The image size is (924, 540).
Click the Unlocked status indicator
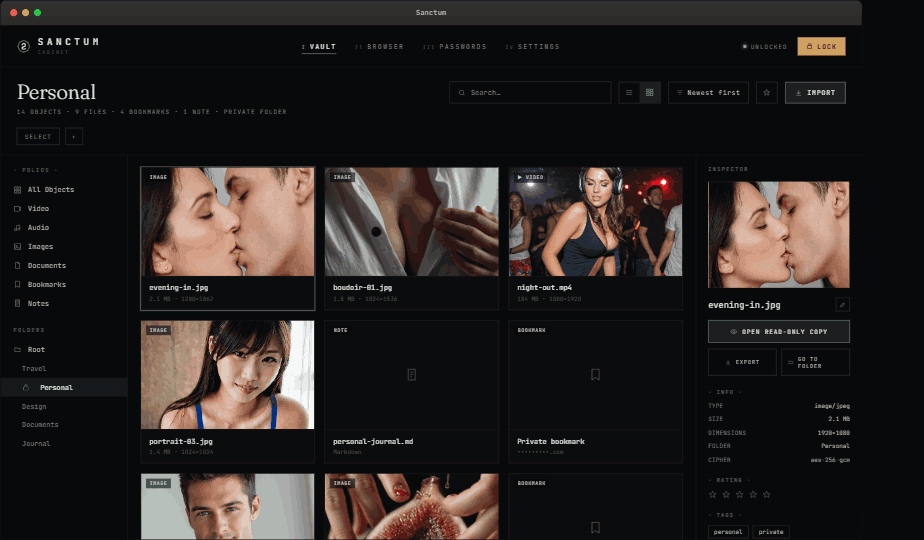click(x=765, y=47)
